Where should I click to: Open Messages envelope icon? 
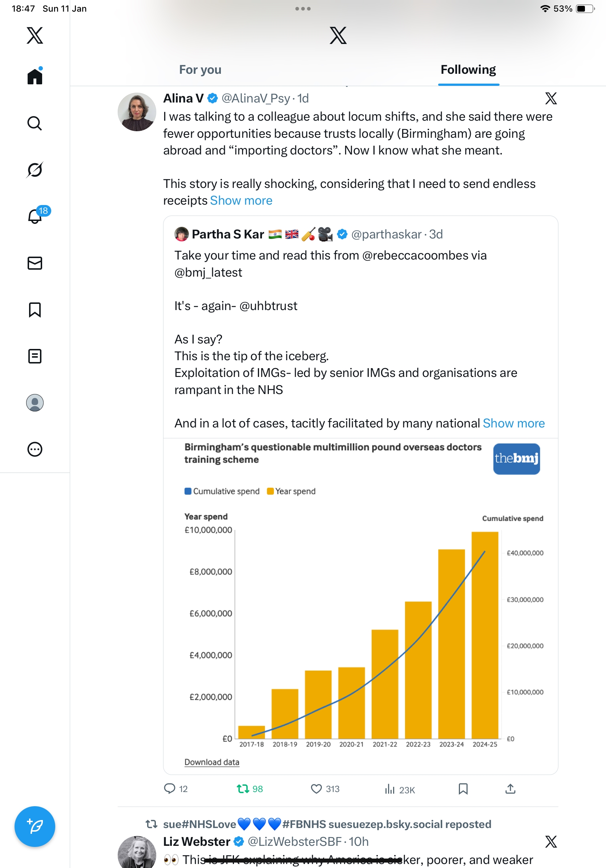[x=35, y=263]
